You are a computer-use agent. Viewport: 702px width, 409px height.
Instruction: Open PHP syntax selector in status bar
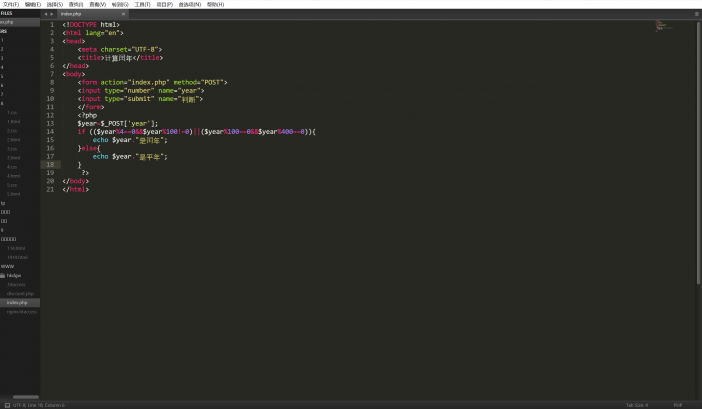coord(677,405)
